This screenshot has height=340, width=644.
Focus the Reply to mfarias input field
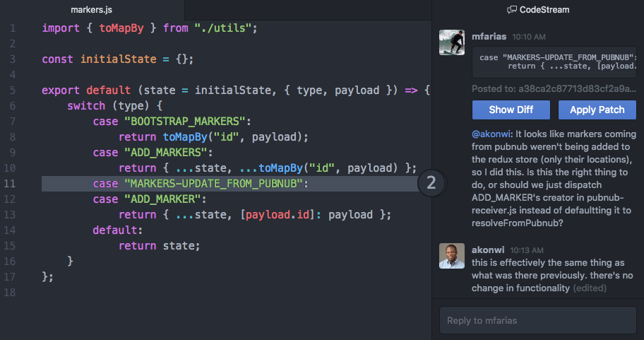[x=541, y=320]
